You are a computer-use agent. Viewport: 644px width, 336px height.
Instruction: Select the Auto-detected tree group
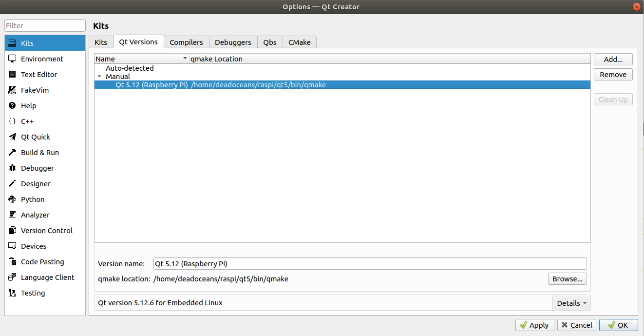pos(130,68)
